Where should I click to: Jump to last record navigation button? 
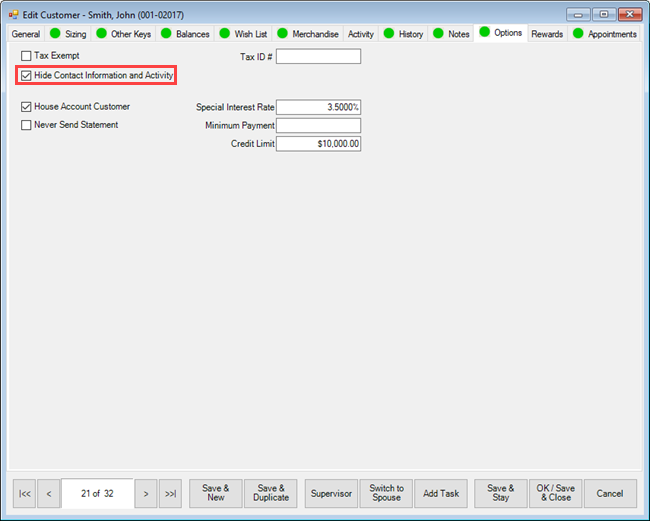pos(170,493)
